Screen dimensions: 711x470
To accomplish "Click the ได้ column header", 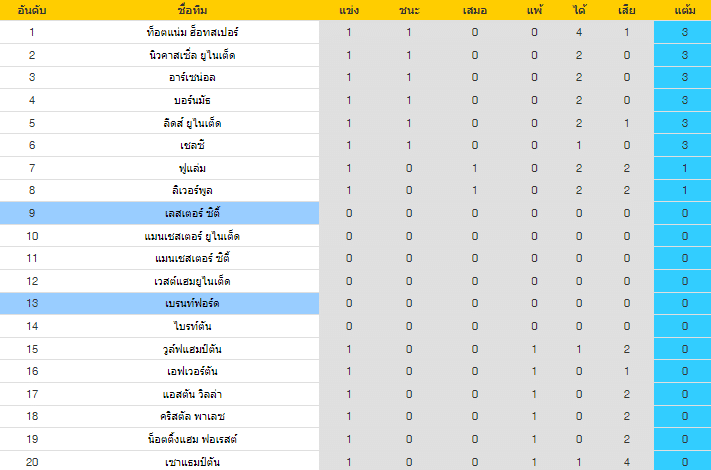I will click(579, 10).
